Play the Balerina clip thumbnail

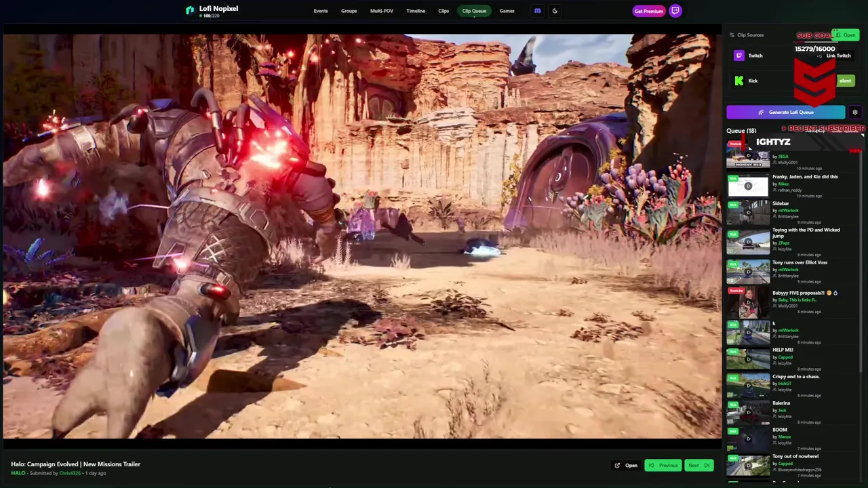[x=748, y=412]
